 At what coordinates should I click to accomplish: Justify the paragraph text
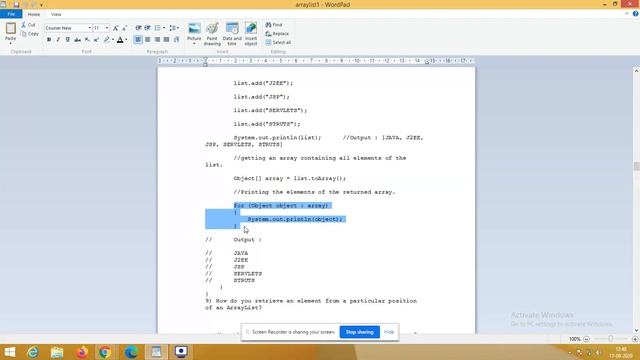pos(167,40)
